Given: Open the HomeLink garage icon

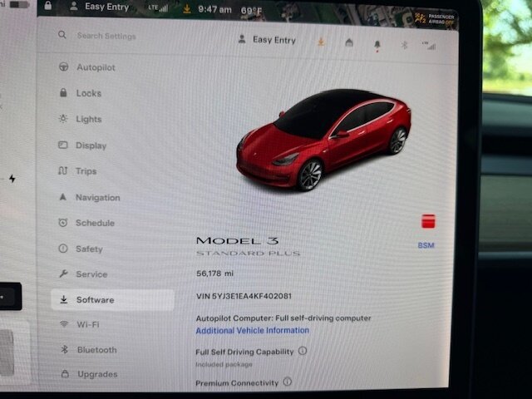Looking at the screenshot, I should coord(349,43).
